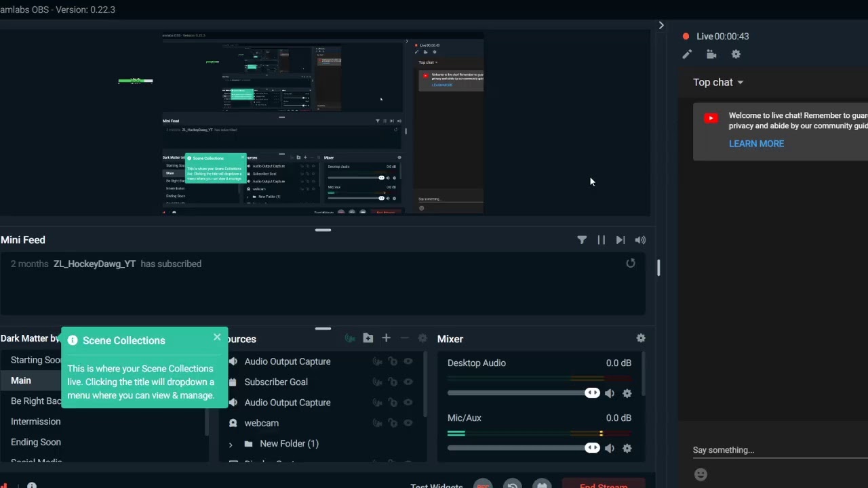
Task: Hide Audio Output Capture above Subscriber Goal
Action: (x=408, y=361)
